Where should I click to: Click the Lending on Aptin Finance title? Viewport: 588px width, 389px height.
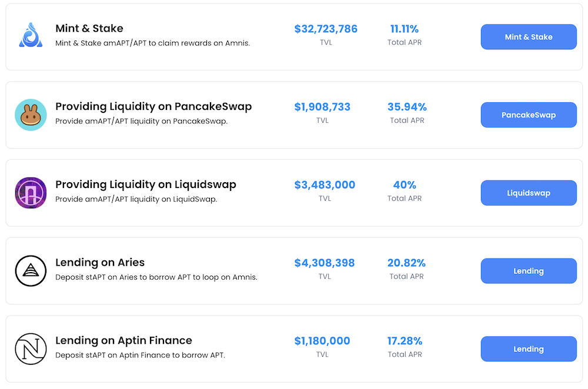[123, 340]
